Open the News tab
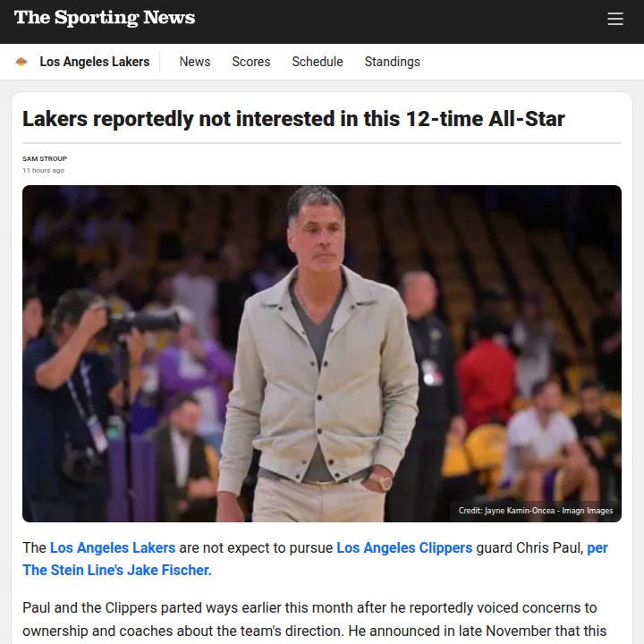644x644 pixels. pos(195,62)
